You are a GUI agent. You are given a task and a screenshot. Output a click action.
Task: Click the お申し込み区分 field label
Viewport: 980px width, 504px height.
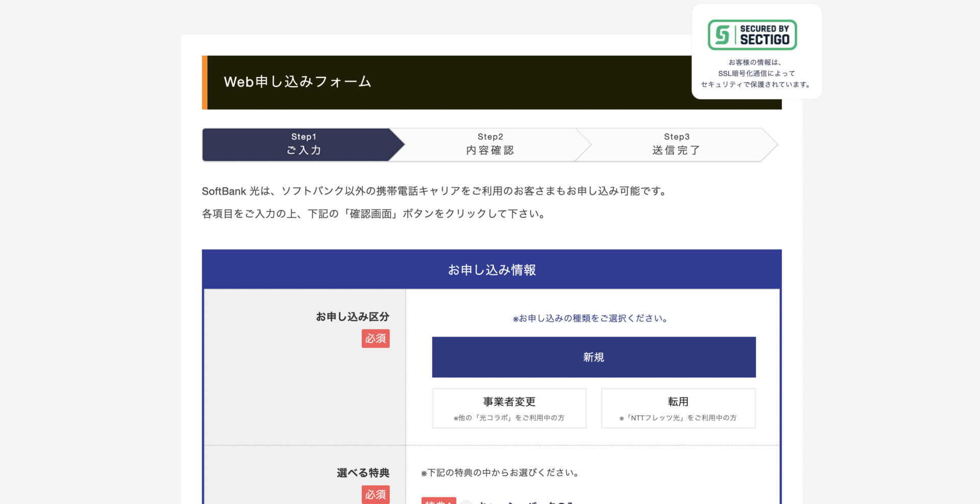pyautogui.click(x=352, y=317)
